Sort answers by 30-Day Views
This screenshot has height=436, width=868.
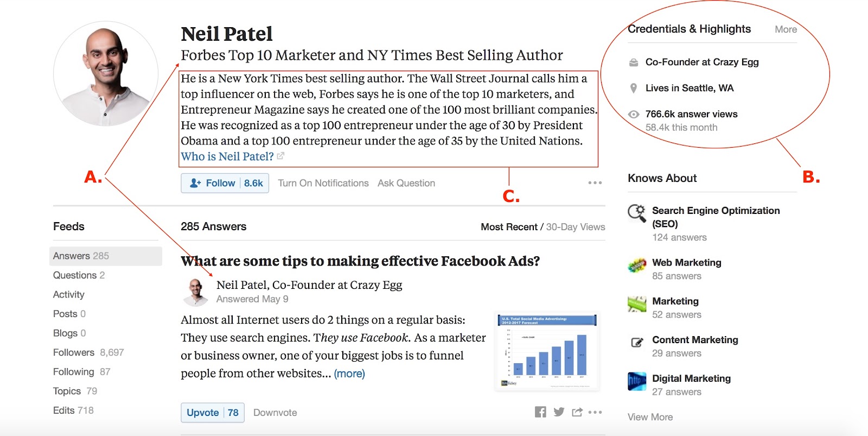click(576, 227)
